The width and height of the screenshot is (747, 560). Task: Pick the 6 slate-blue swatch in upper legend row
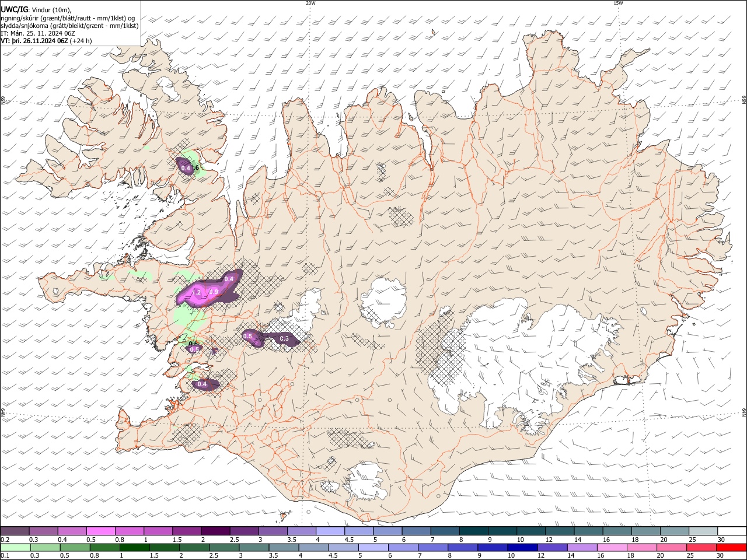(416, 531)
